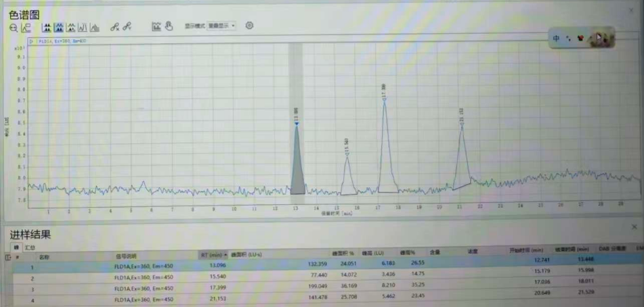This screenshot has height=307, width=644.
Task: Select the 峰 tab in results
Action: (x=16, y=247)
